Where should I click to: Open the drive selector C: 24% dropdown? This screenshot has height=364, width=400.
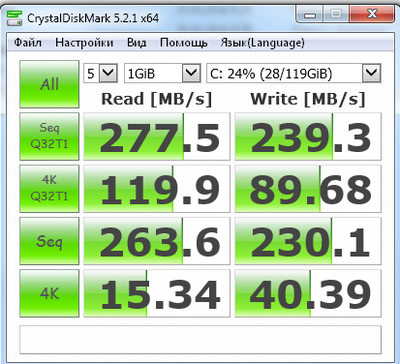pyautogui.click(x=294, y=73)
